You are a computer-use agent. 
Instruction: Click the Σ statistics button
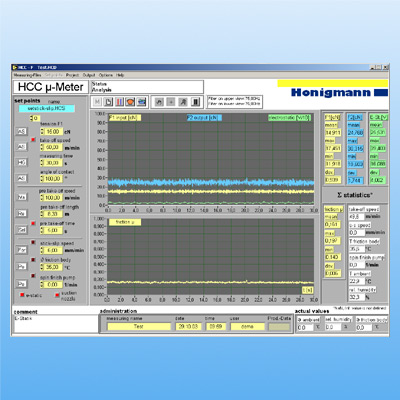pyautogui.click(x=355, y=195)
